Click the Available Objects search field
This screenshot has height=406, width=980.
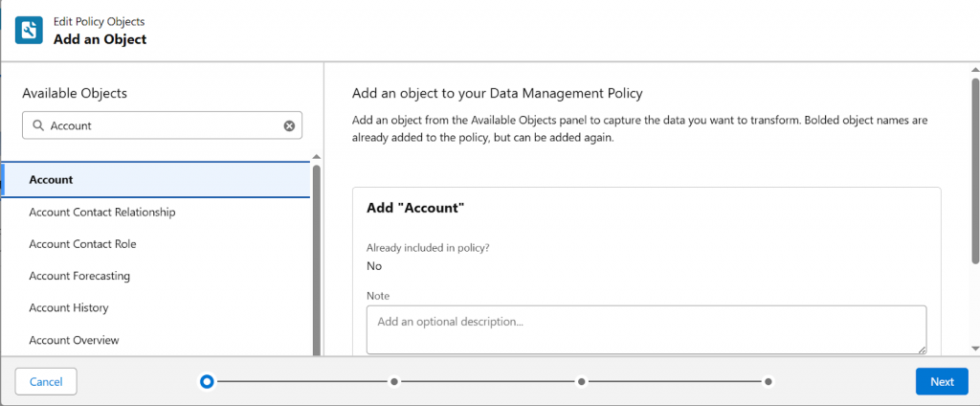[163, 125]
